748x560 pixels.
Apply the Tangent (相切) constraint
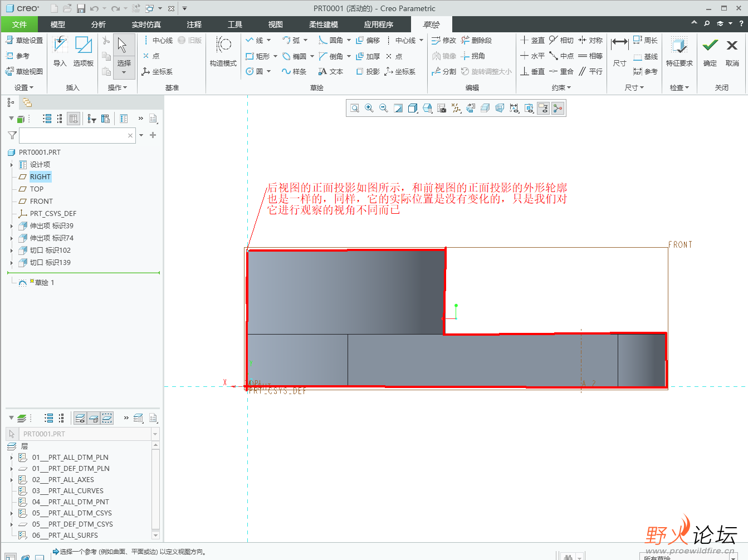561,40
